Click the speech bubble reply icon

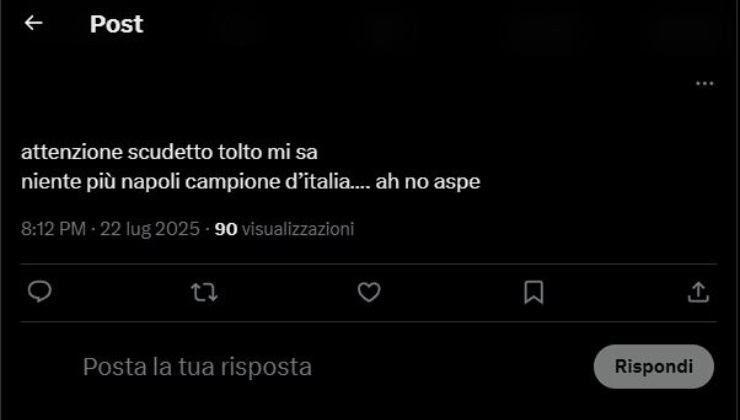(x=40, y=291)
